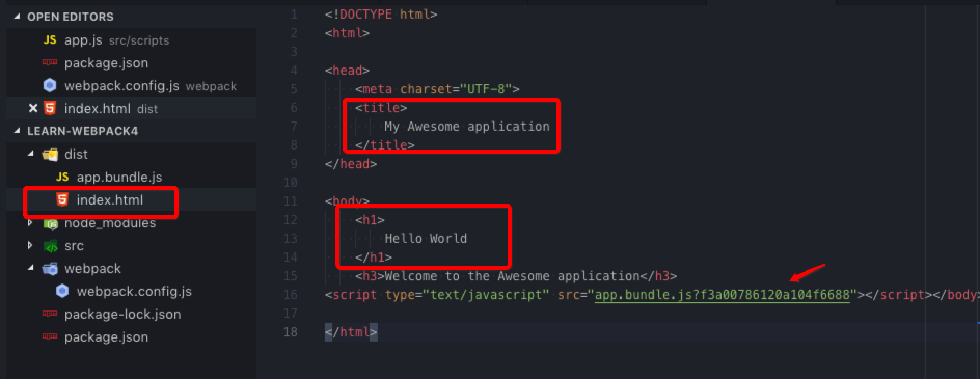This screenshot has width=980, height=379.
Task: Close the index.html dist editor with X
Action: click(x=33, y=108)
